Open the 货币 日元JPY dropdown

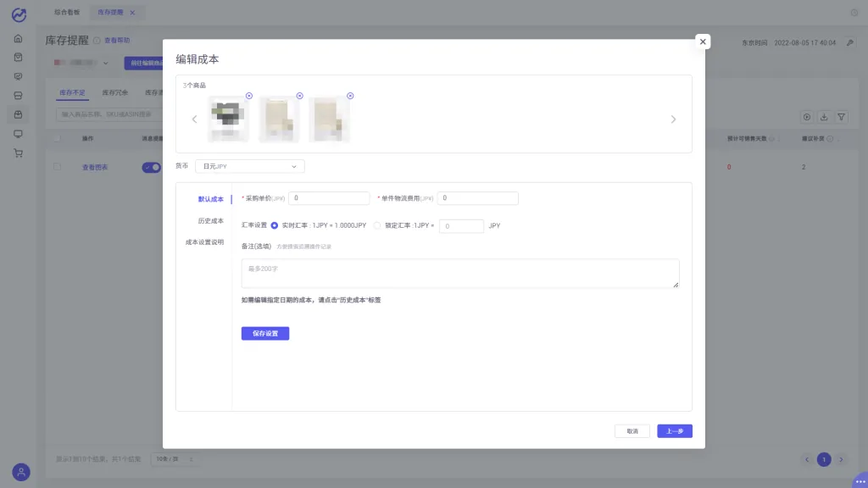coord(250,167)
